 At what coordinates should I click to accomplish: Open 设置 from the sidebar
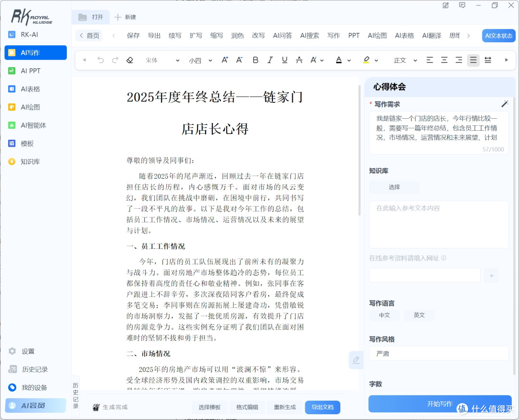[x=28, y=351]
